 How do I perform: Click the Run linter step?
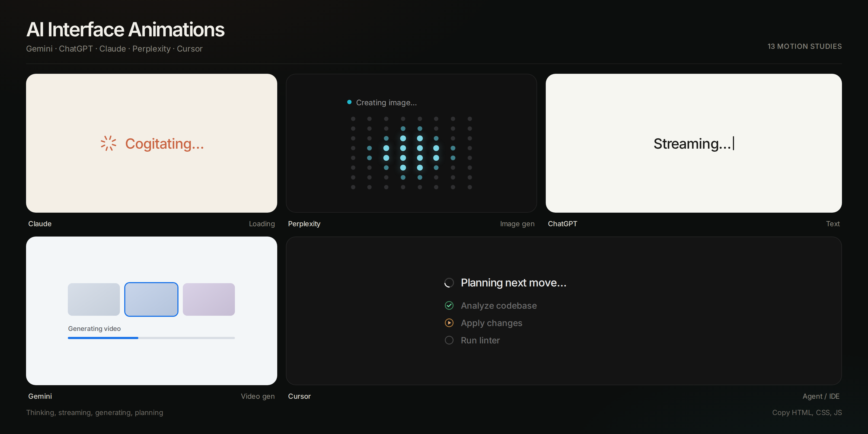pos(480,340)
